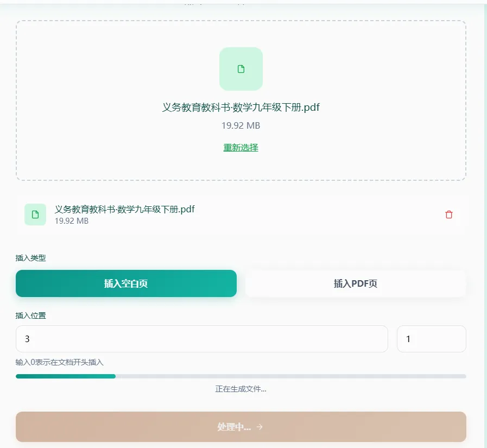Click the file name in the file list row
This screenshot has width=487, height=448.
(x=124, y=209)
